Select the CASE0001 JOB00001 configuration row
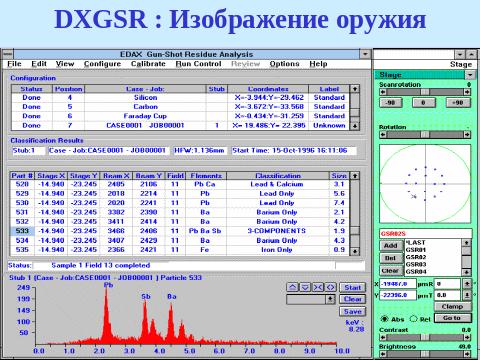The image size is (480, 360). [180, 125]
